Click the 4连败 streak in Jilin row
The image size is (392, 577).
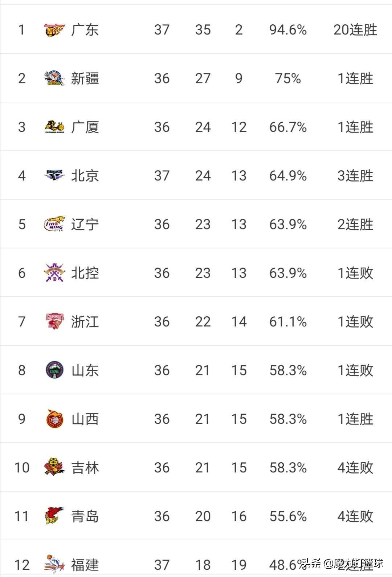(x=355, y=467)
